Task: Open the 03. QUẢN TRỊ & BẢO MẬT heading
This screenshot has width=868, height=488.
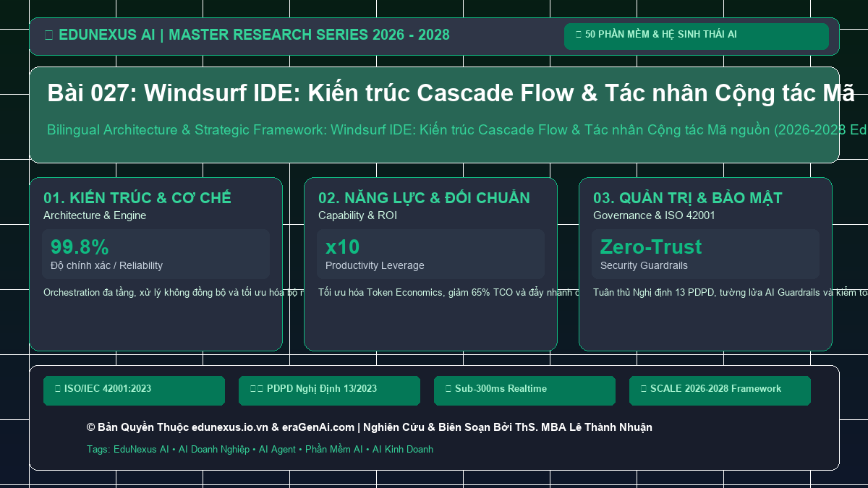Action: click(x=688, y=198)
